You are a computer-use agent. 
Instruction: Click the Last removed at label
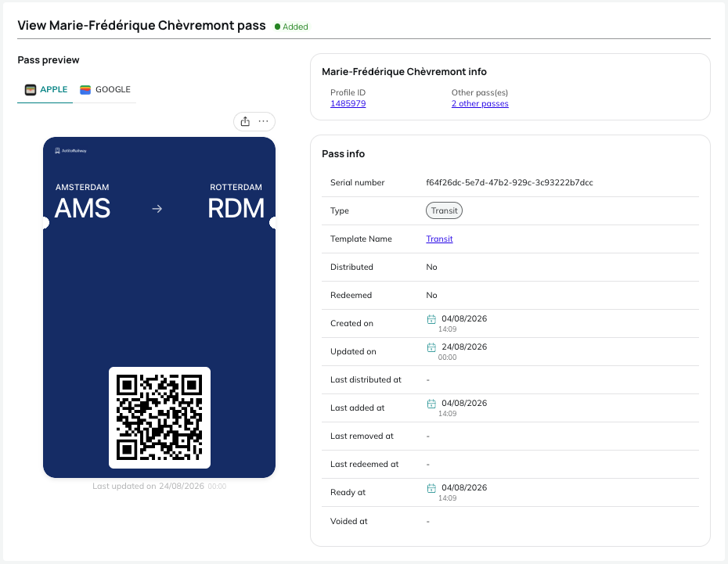(x=362, y=436)
